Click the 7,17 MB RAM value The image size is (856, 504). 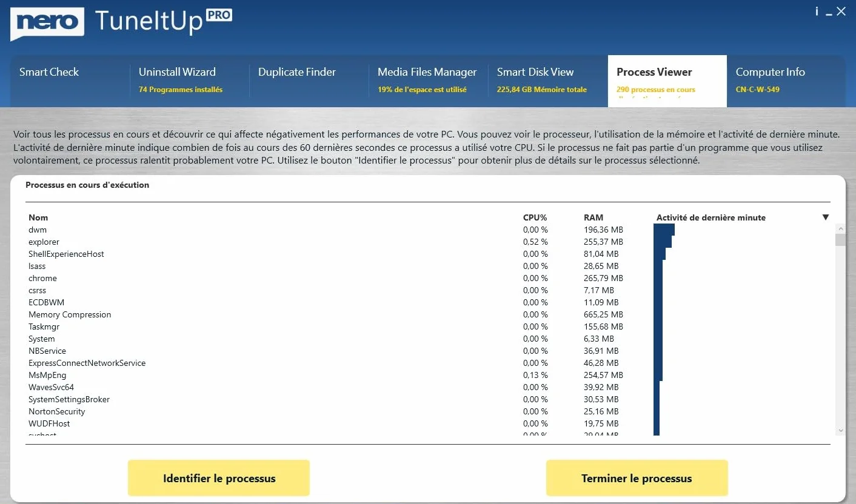point(599,290)
